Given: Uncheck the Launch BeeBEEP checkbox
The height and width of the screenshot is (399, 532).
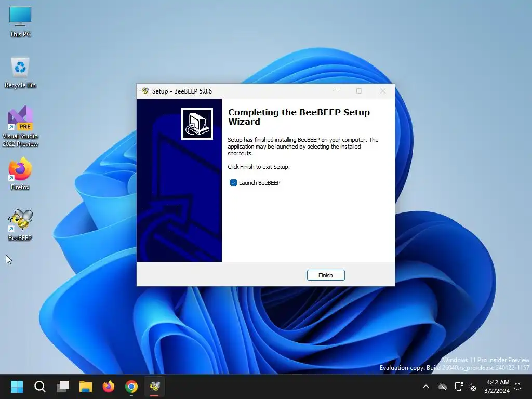Looking at the screenshot, I should [233, 183].
